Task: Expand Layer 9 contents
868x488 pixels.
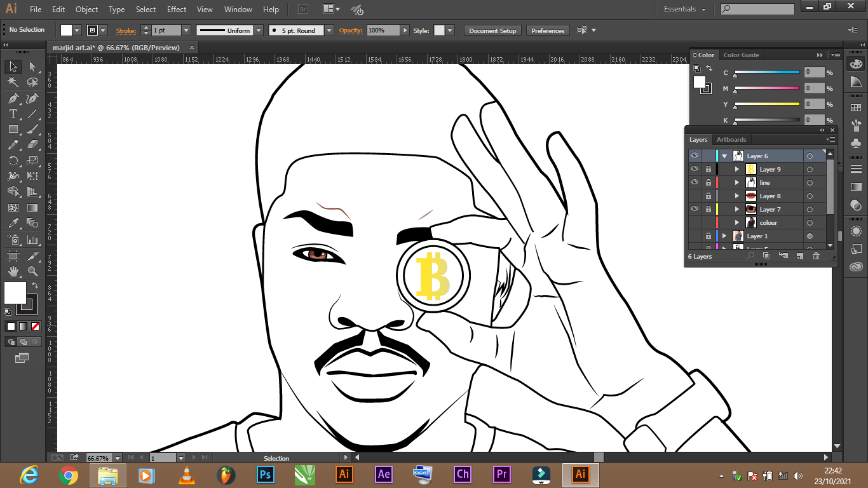Action: (x=737, y=169)
